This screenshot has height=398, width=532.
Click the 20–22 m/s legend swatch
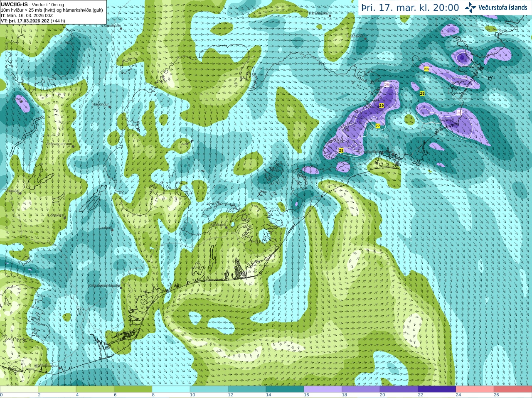tap(399, 389)
